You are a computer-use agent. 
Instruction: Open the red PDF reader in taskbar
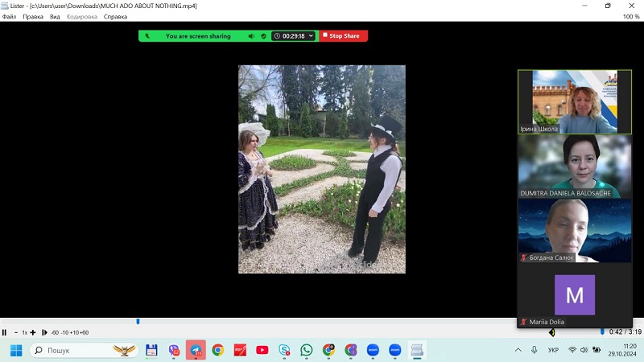[x=240, y=350]
